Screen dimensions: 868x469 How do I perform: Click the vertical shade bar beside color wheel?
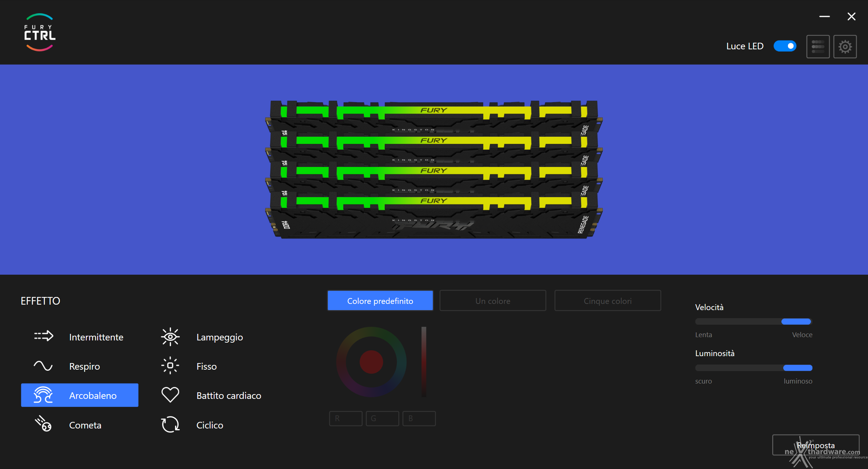coord(424,362)
